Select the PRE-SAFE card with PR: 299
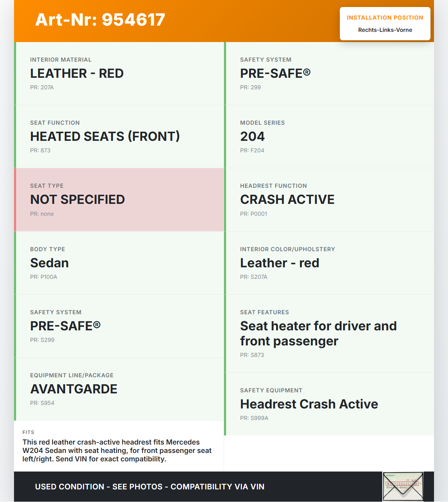The width and height of the screenshot is (448, 502). tap(330, 73)
